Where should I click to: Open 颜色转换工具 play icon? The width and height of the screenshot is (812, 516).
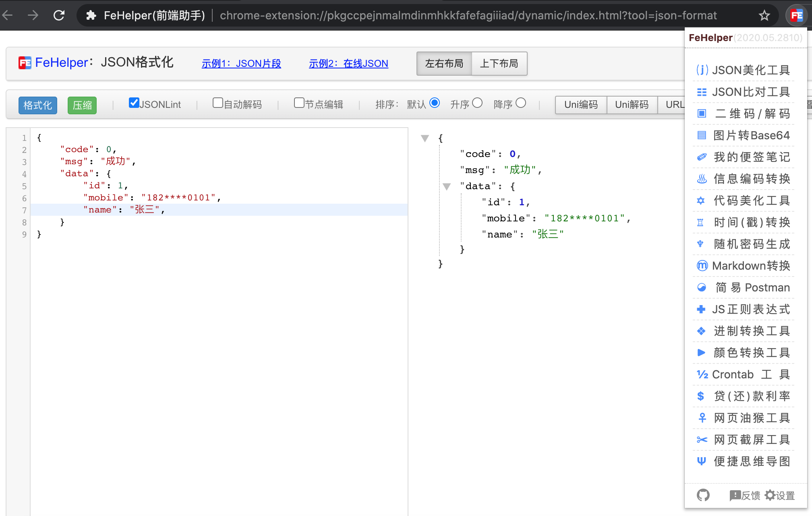pos(701,353)
